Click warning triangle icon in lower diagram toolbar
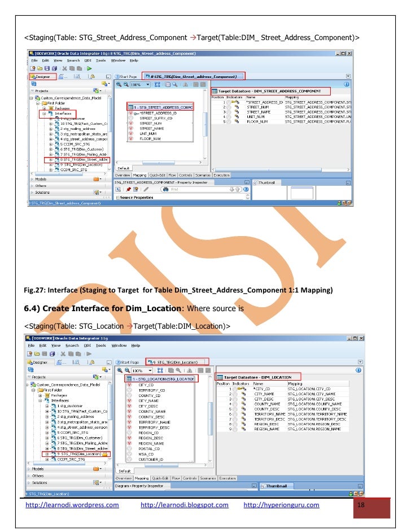The width and height of the screenshot is (411, 532). 190,370
